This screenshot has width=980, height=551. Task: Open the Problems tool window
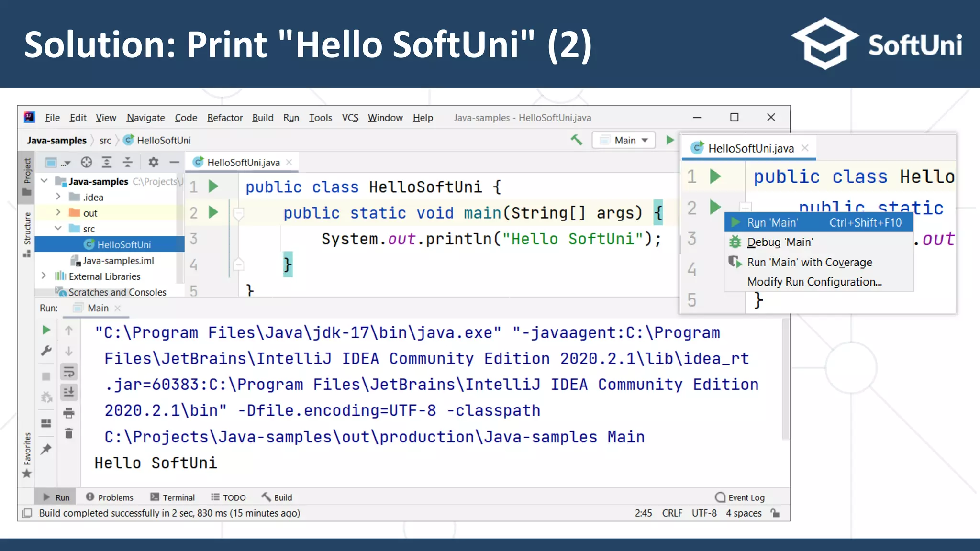pos(110,497)
